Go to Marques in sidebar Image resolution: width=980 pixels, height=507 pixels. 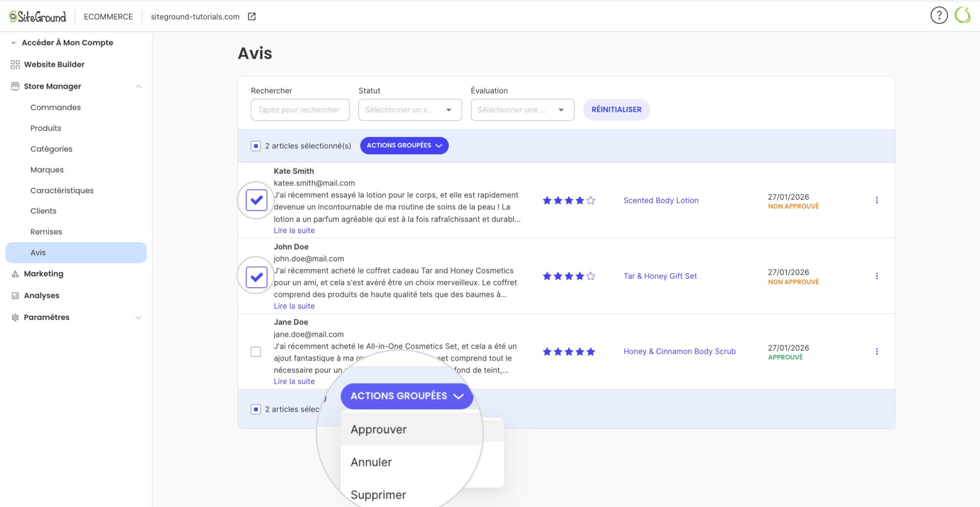47,170
